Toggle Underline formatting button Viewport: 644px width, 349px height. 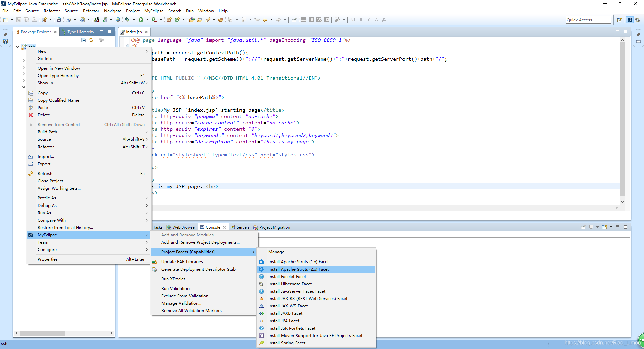pyautogui.click(x=353, y=20)
